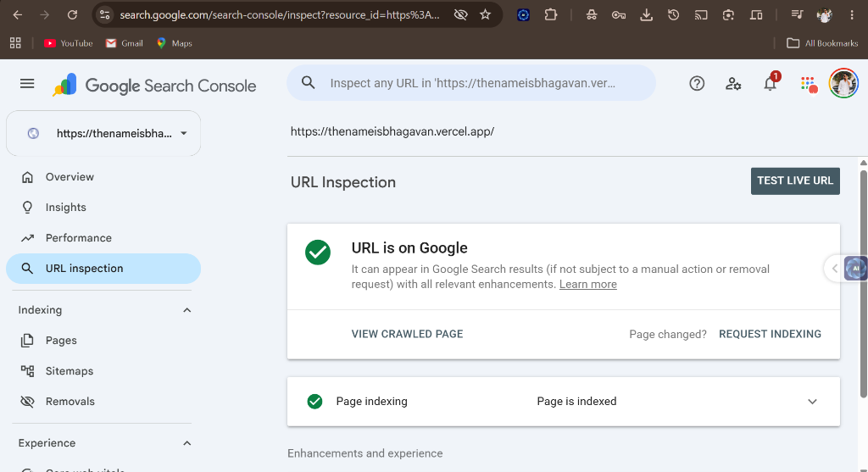Open site information icon in address bar

(104, 15)
